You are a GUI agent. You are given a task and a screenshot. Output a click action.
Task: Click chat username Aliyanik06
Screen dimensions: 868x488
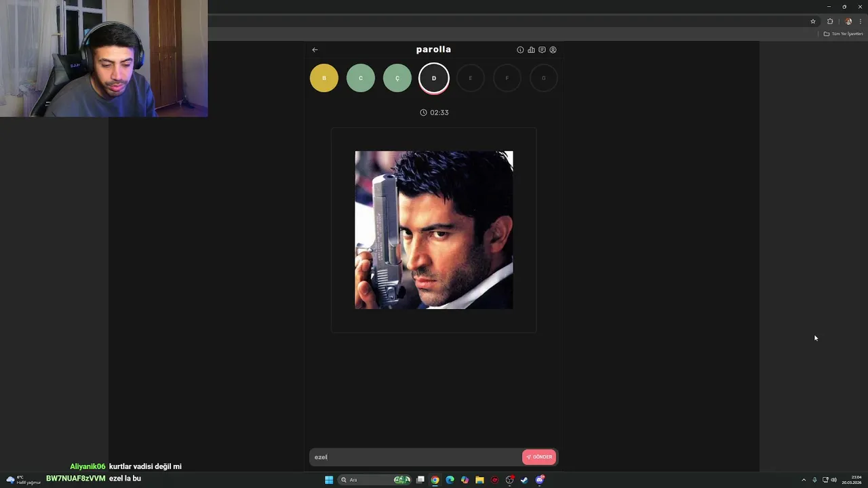tap(87, 466)
